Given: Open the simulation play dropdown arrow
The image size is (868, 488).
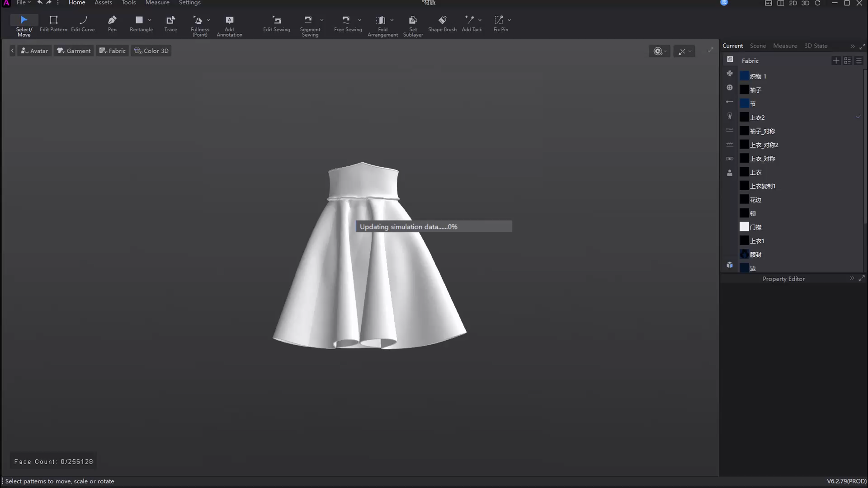Looking at the screenshot, I should click(665, 51).
